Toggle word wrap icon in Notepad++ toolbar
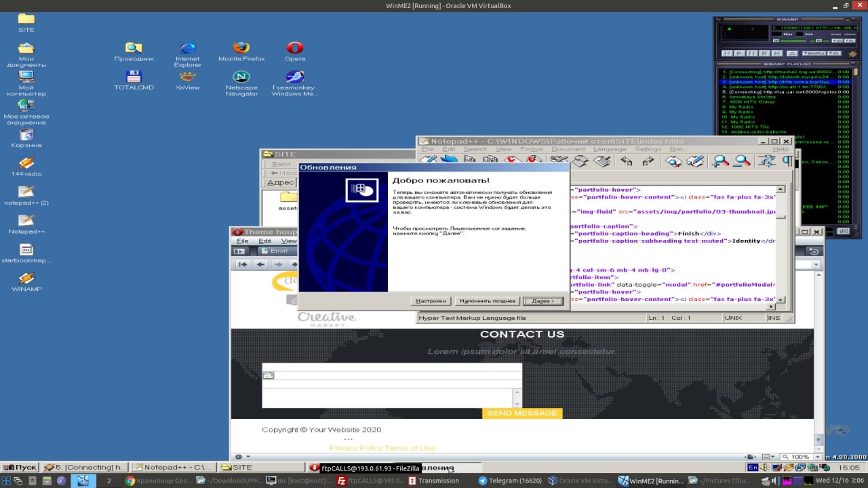 (766, 161)
